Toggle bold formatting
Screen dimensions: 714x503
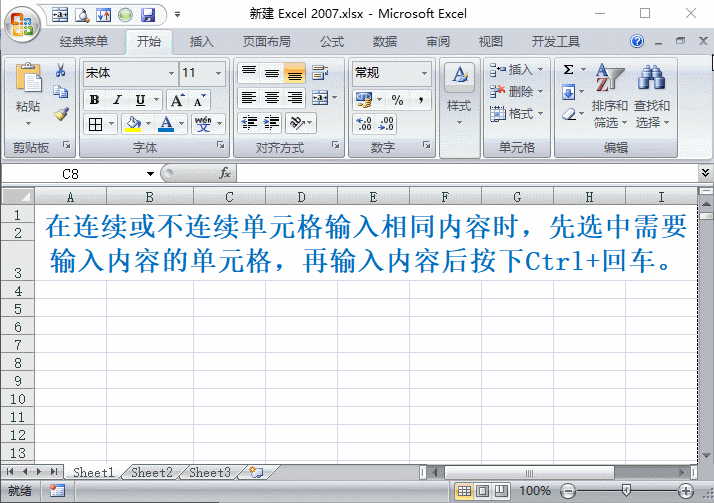(94, 99)
